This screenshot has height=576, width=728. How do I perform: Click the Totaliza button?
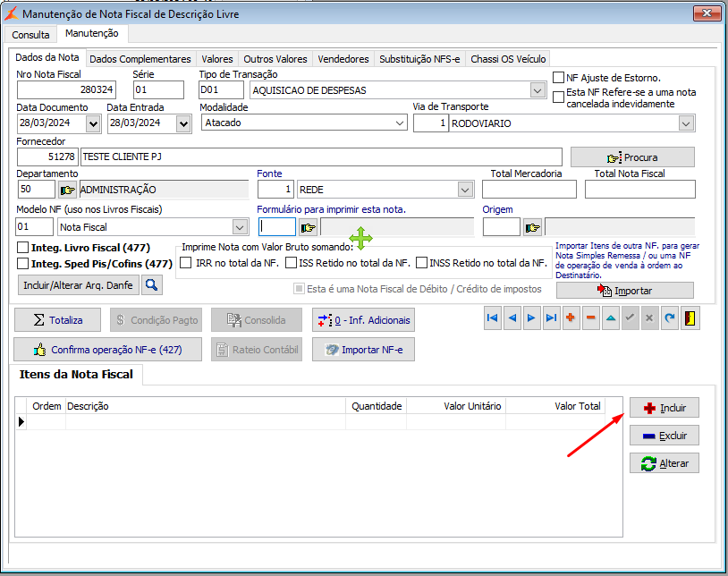pyautogui.click(x=57, y=320)
